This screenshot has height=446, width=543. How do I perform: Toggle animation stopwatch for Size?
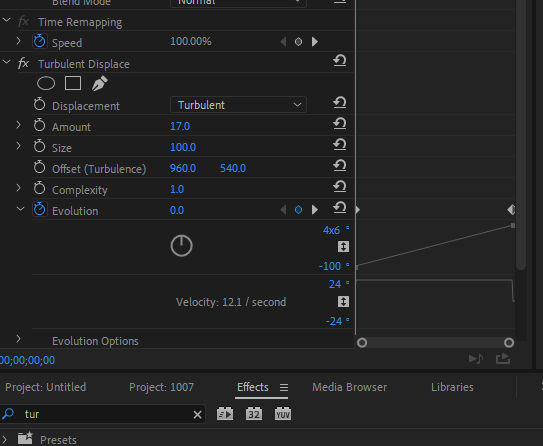39,146
